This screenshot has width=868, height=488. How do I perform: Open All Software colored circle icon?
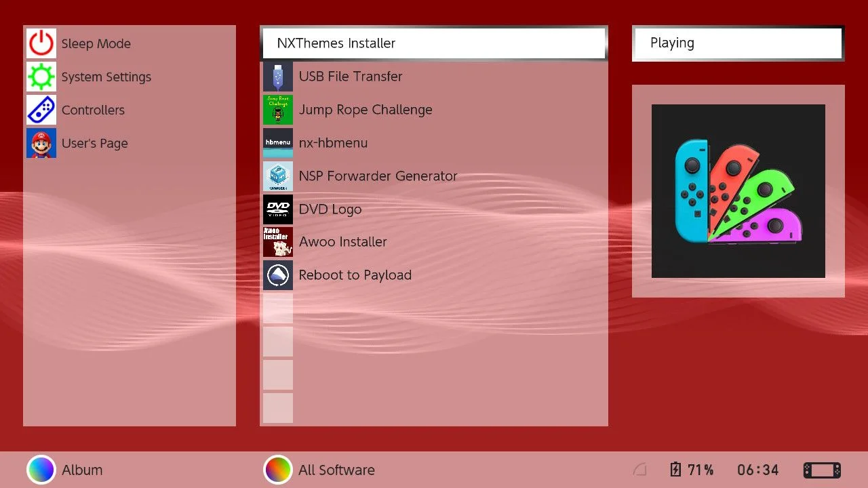[x=277, y=470]
